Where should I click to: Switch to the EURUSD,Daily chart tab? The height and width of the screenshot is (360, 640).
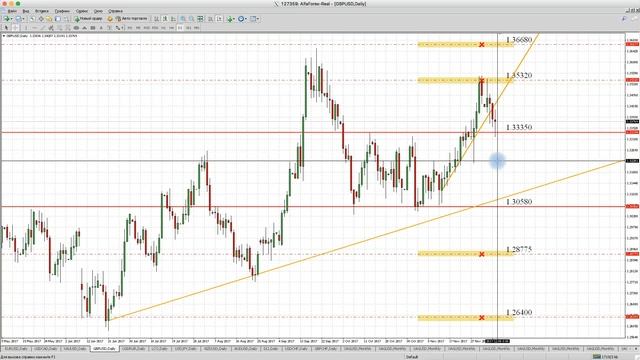click(16, 349)
